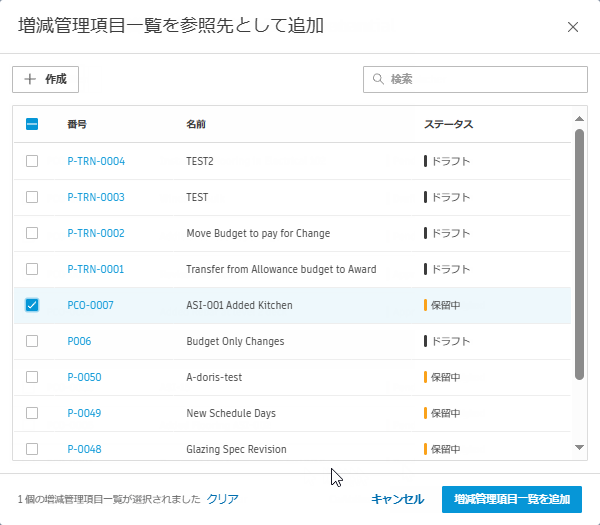Open the P-TRN-0003 link
Viewport: 600px width, 525px height.
96,197
